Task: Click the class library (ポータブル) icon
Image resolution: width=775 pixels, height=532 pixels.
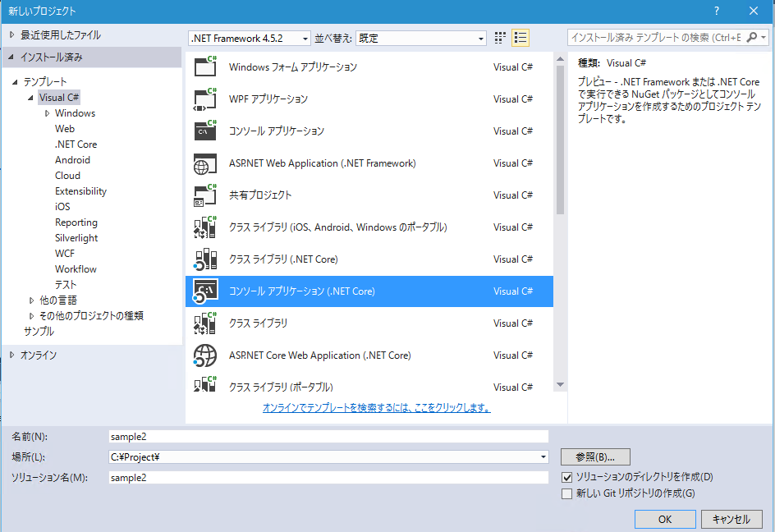Action: [205, 384]
